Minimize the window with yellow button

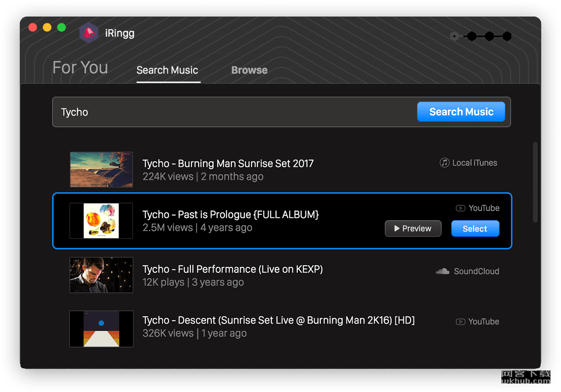point(47,27)
